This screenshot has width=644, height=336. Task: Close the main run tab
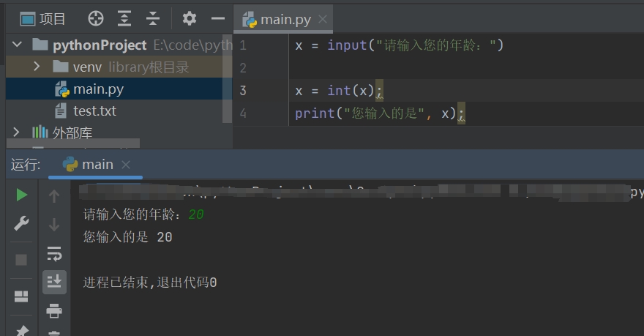[126, 165]
